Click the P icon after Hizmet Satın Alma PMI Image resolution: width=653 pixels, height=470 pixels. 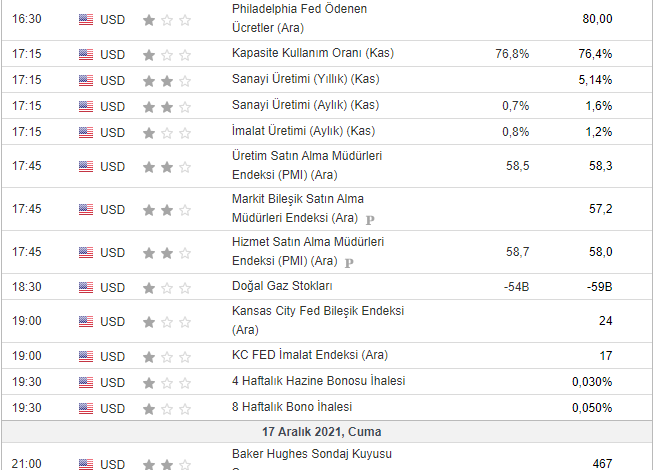[349, 263]
